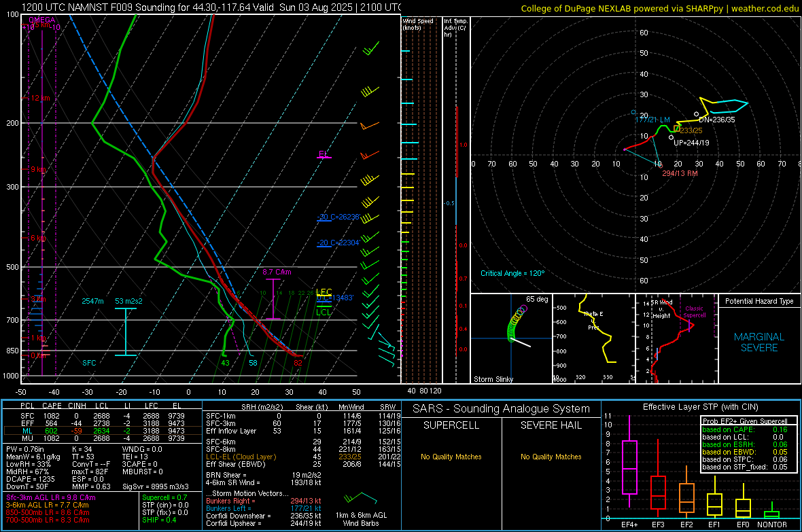Click the red surface temperature value 82
The image size is (802, 532).
point(298,363)
